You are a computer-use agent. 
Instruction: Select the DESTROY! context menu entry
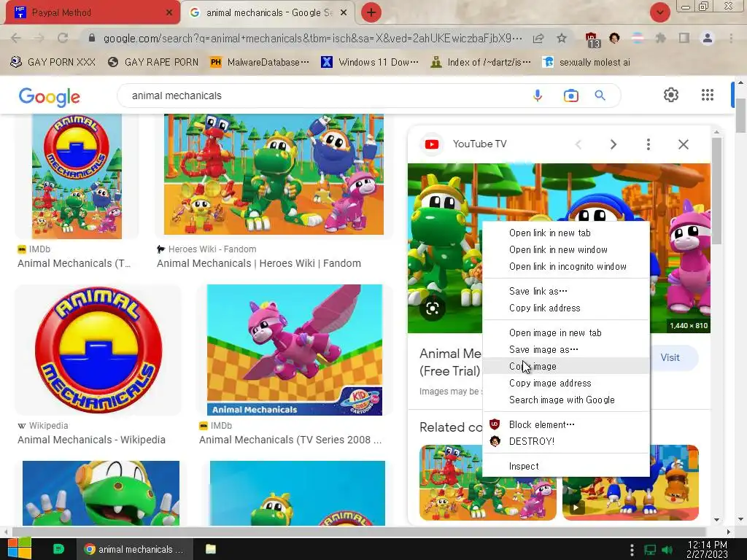click(566, 441)
